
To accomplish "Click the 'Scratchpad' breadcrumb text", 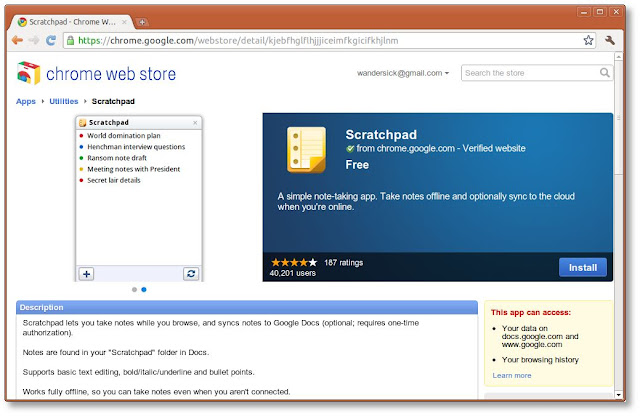I will [x=113, y=101].
